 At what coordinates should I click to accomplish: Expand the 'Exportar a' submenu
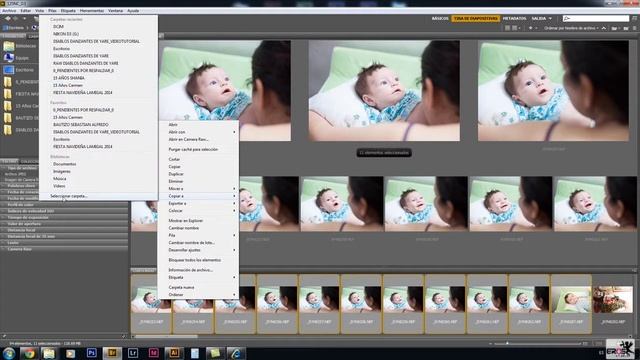(199, 203)
